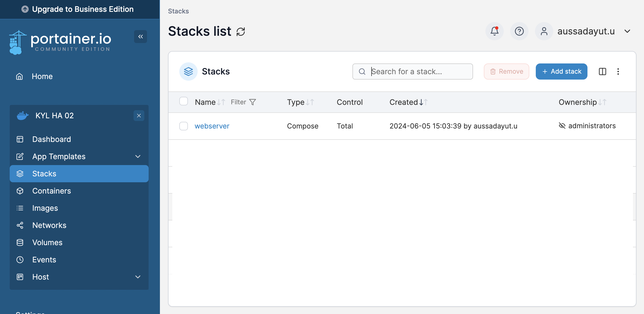This screenshot has height=314, width=644.
Task: Open the three-dot table actions menu
Action: pos(618,72)
